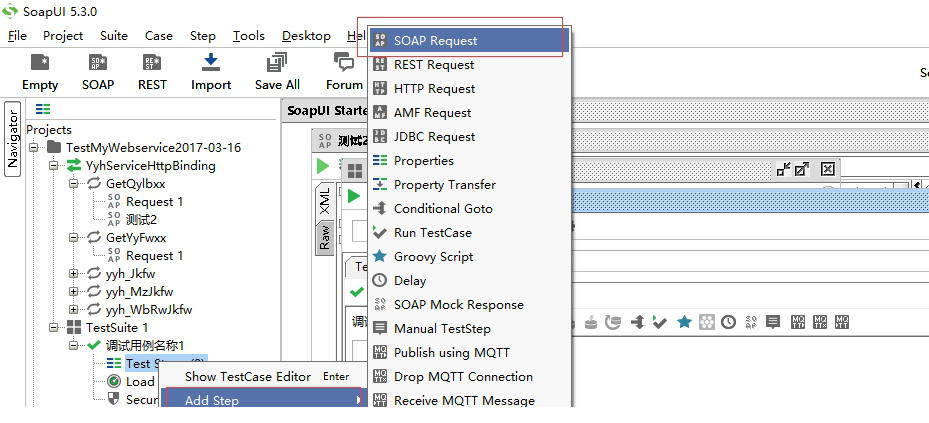This screenshot has width=929, height=423.
Task: Open the File menu
Action: click(x=17, y=36)
